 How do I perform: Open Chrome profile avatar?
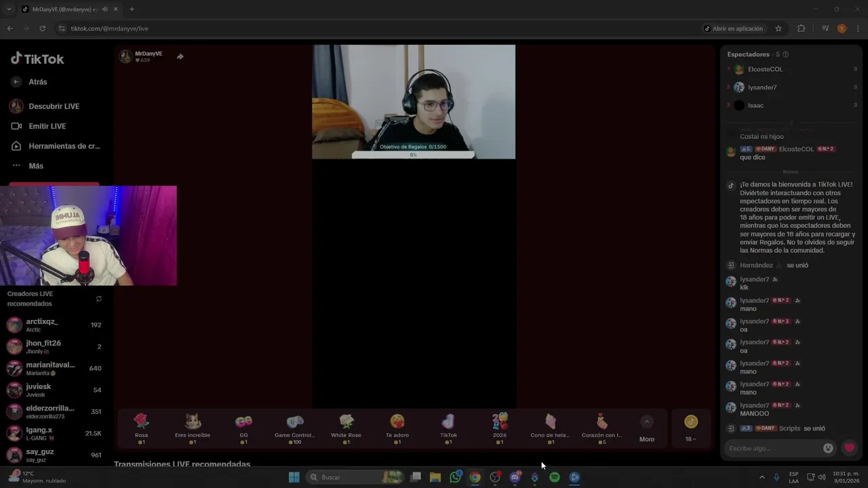click(x=842, y=28)
